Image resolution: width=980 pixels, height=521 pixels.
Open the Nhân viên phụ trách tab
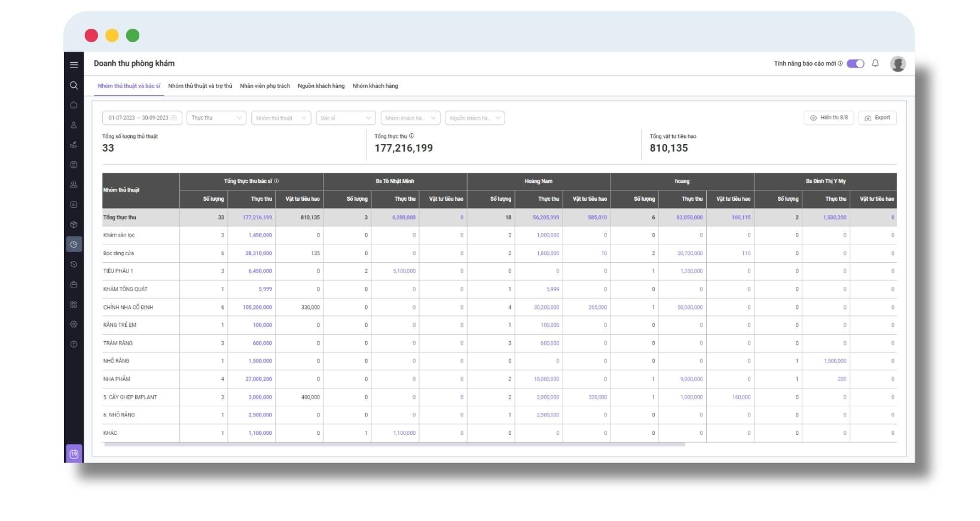[x=265, y=86]
